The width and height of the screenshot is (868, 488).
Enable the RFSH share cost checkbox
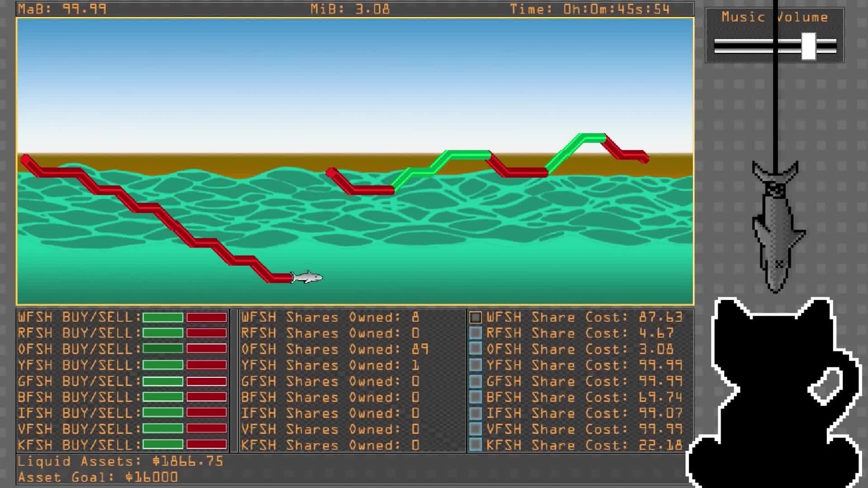tap(475, 333)
